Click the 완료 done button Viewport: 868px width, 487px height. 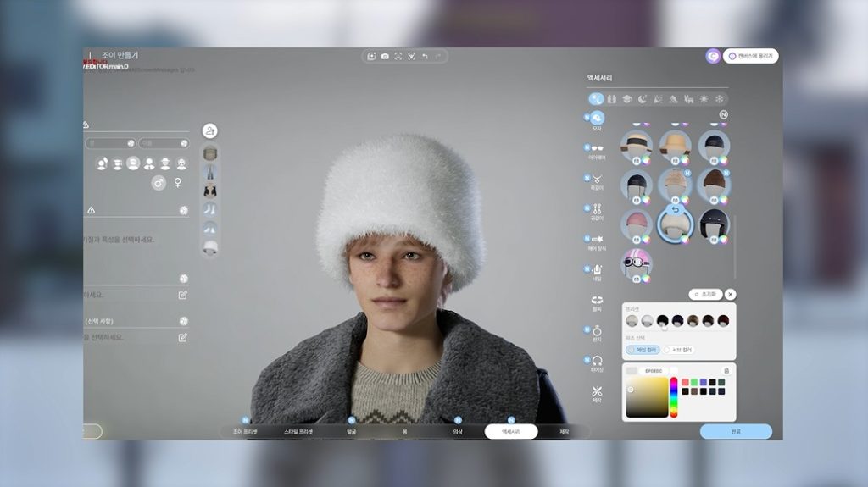click(736, 432)
